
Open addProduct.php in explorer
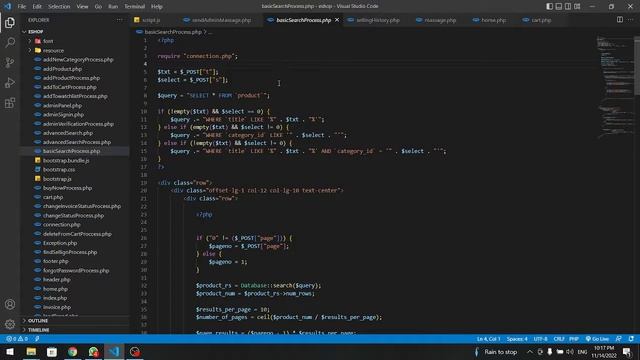[x=62, y=69]
